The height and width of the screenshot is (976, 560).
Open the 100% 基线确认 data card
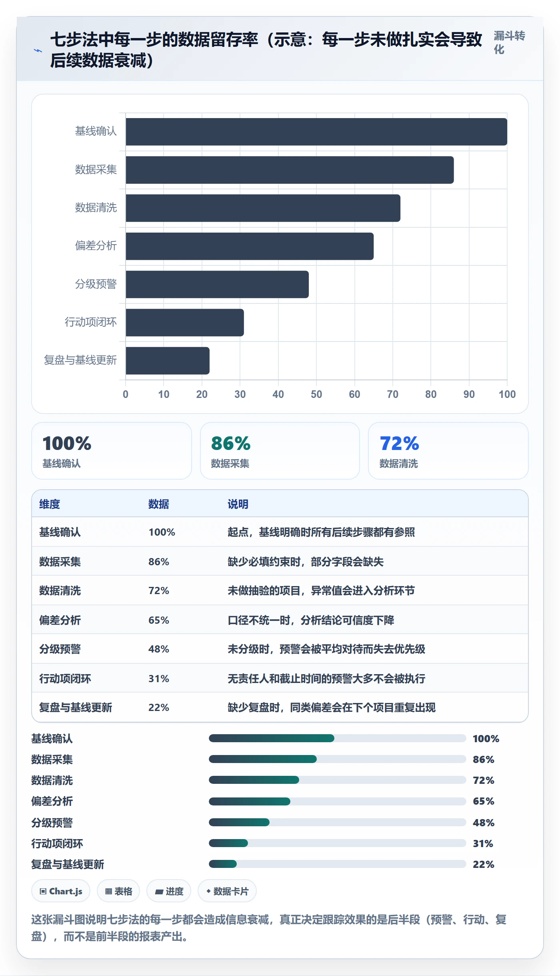click(112, 451)
